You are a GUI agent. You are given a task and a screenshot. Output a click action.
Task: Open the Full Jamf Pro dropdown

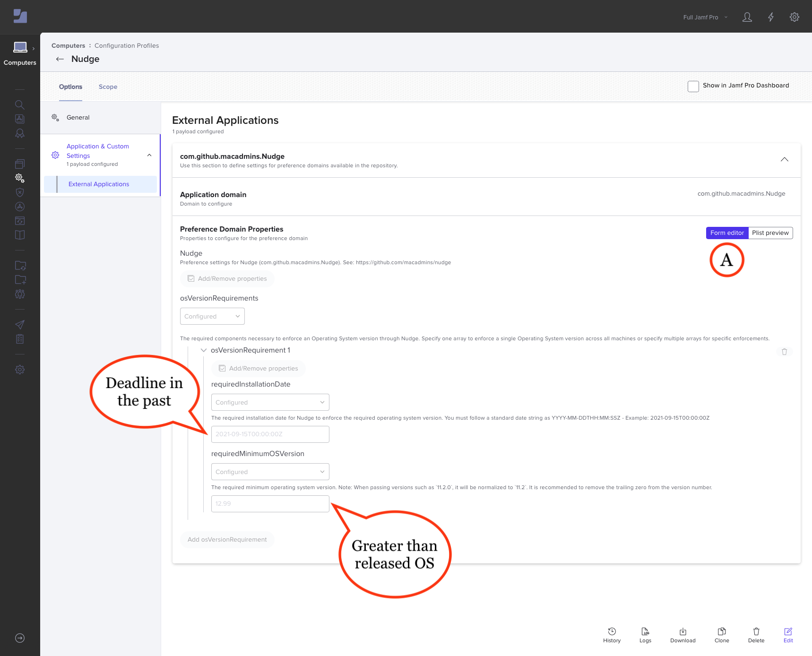pyautogui.click(x=705, y=17)
